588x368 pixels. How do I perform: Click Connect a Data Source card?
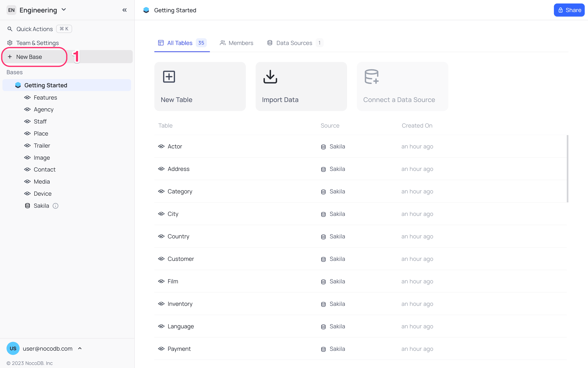[x=403, y=86]
